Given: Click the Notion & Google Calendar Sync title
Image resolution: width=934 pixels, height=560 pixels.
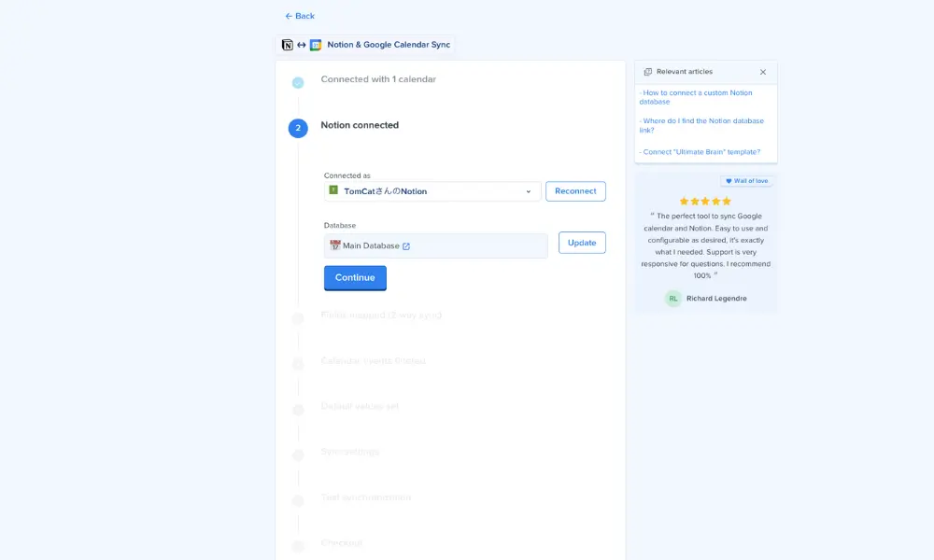Looking at the screenshot, I should 389,45.
